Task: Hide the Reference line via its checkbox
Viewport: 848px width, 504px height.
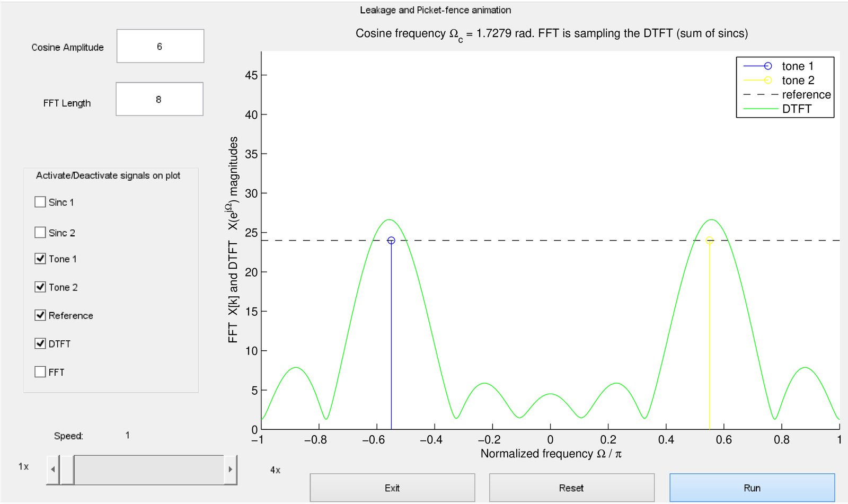Action: (x=40, y=315)
